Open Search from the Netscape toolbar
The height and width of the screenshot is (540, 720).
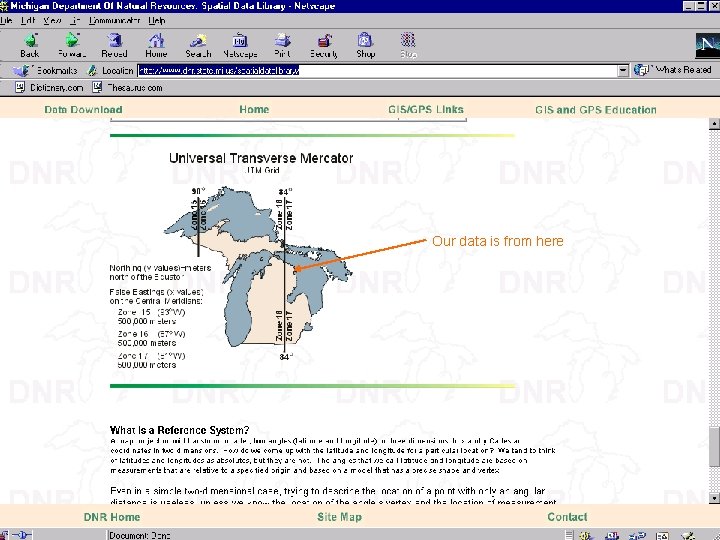[x=198, y=40]
